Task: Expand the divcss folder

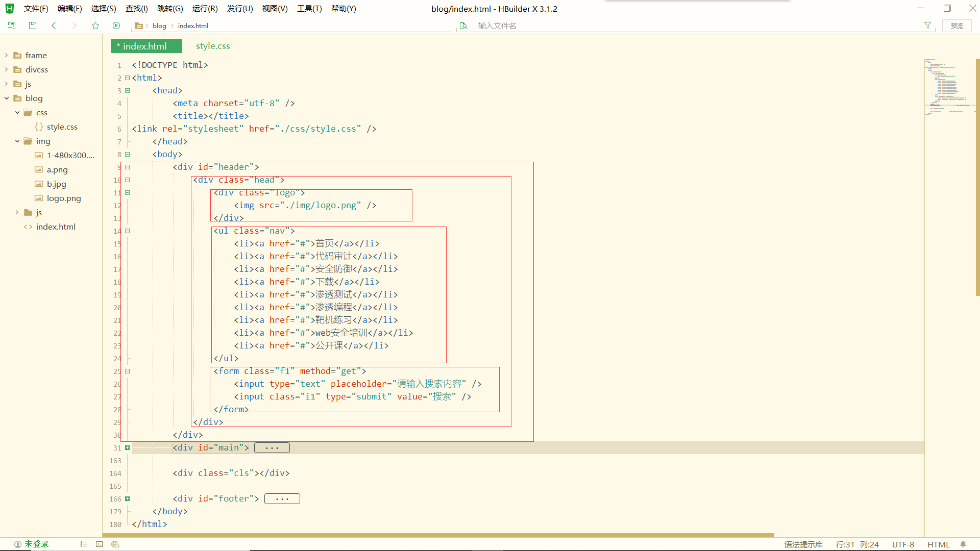Action: pyautogui.click(x=6, y=69)
